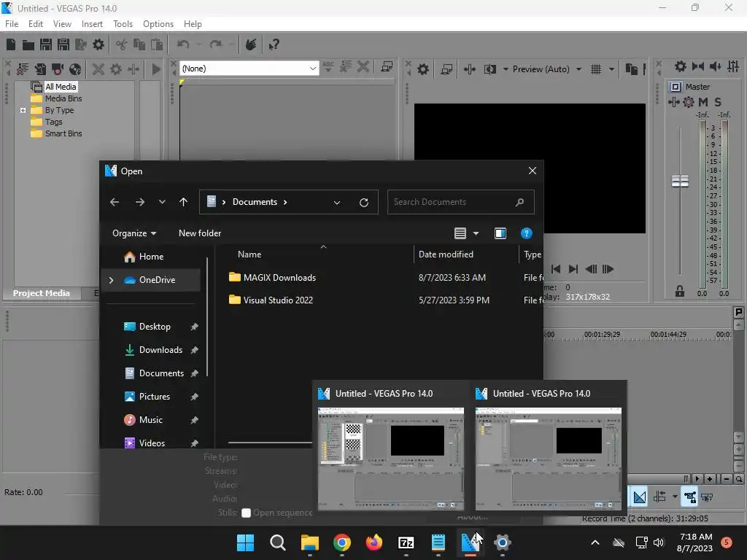Open Project Properties gear in main toolbar
The height and width of the screenshot is (560, 747).
click(x=98, y=44)
